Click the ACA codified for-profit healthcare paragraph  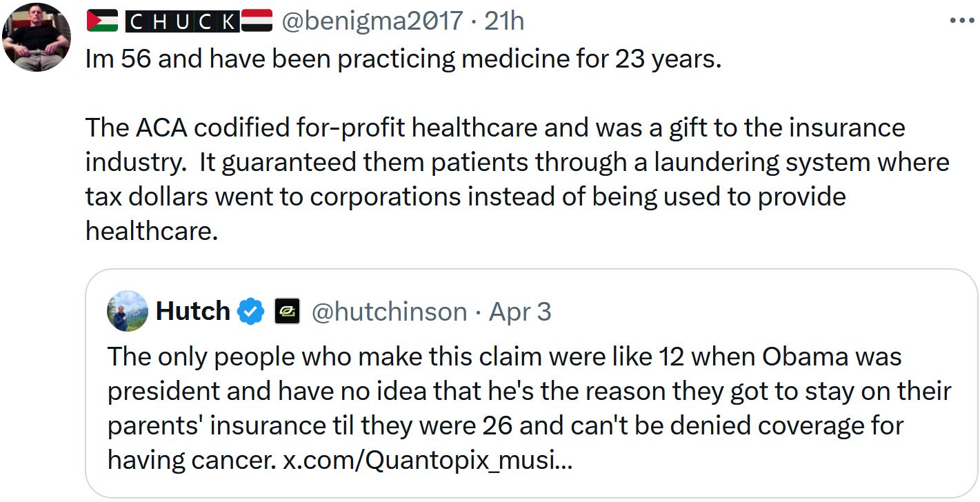pyautogui.click(x=517, y=179)
